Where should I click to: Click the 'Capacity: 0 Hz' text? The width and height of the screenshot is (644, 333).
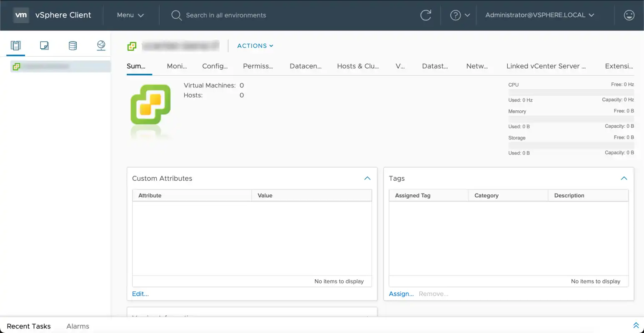click(x=618, y=100)
